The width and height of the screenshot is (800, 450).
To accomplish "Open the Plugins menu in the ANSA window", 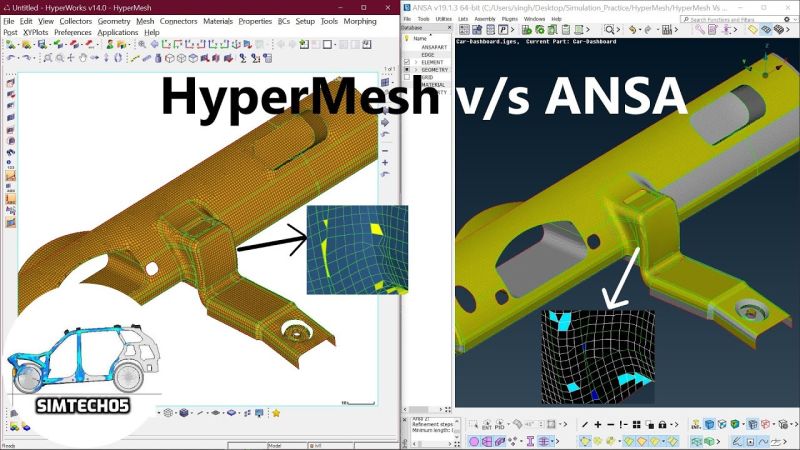I will [510, 19].
